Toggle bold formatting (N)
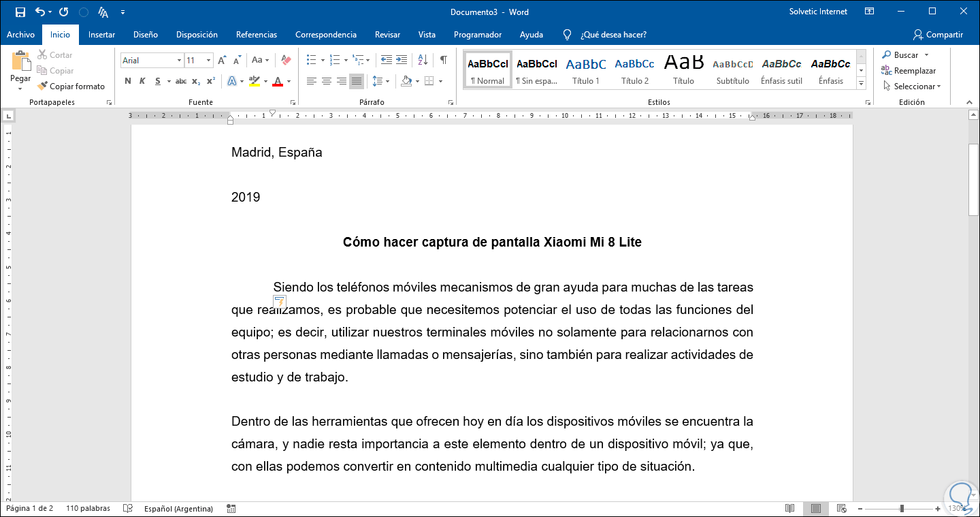Viewport: 980px width, 517px height. point(128,82)
